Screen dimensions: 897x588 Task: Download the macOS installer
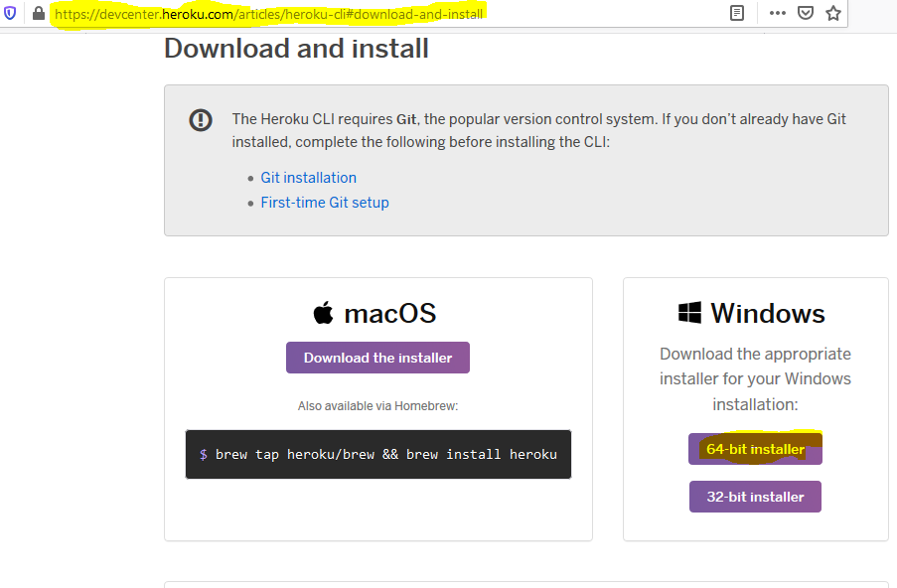377,358
